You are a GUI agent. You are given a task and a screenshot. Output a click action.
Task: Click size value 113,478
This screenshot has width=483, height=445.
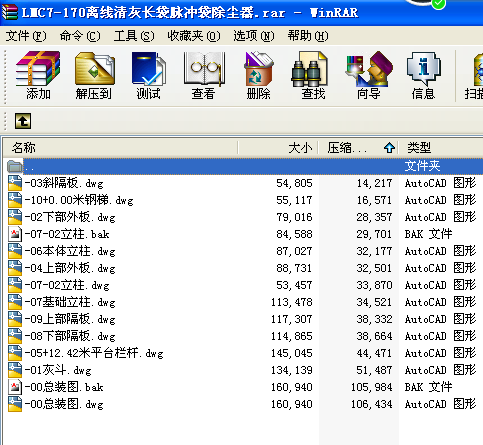(292, 302)
